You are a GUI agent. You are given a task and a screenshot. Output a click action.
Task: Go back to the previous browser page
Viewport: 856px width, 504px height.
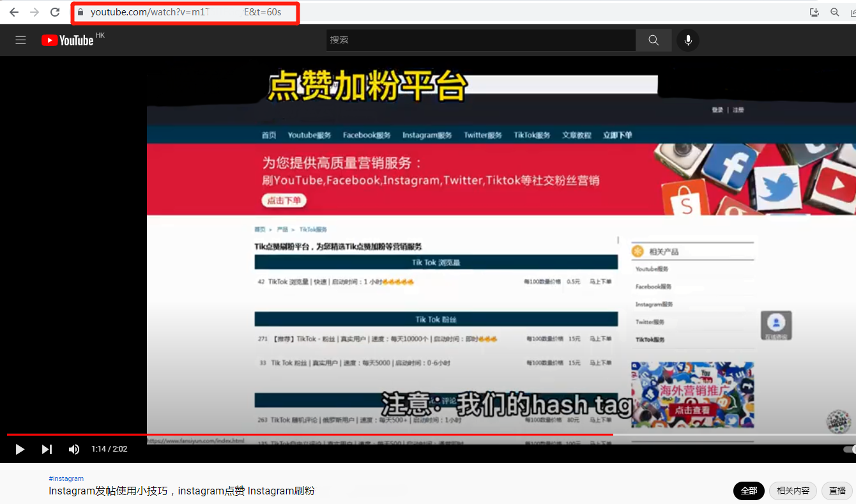[14, 12]
